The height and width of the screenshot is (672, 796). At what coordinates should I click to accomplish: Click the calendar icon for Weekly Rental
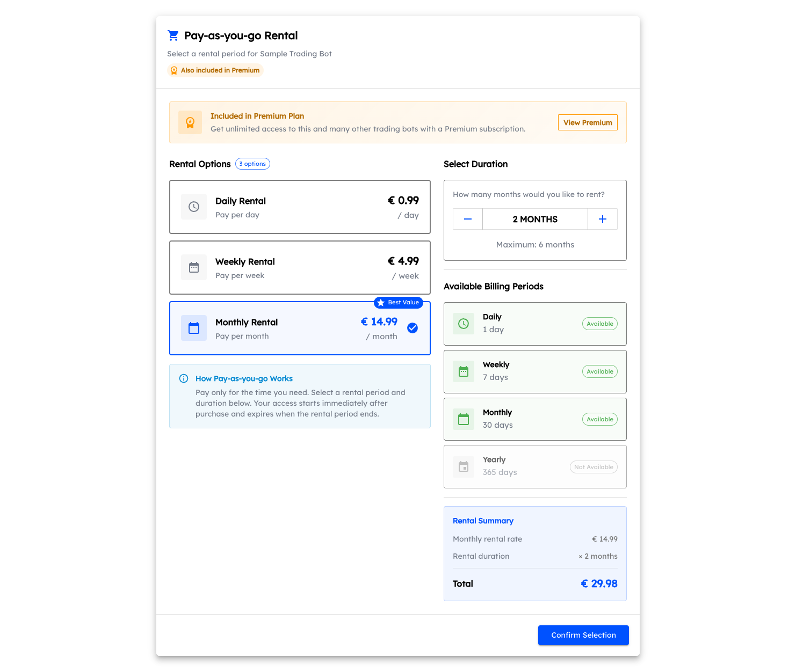[x=194, y=267]
